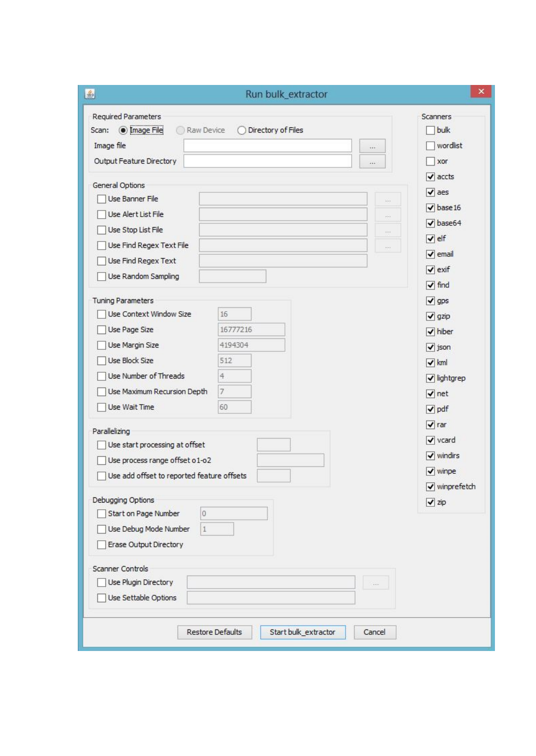The height and width of the screenshot is (756, 536).
Task: Enable Use Page Size
Action: (x=101, y=330)
